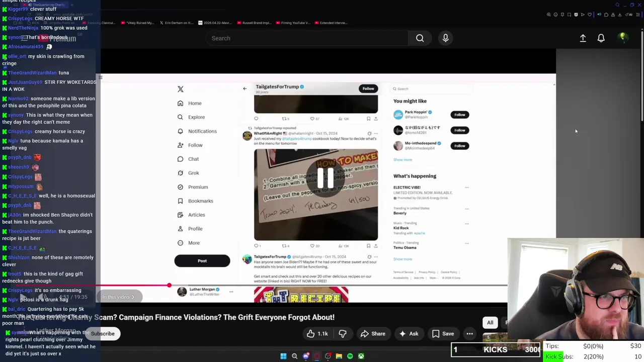The height and width of the screenshot is (362, 644).
Task: Click the red video progress scrubber
Action: [169, 286]
